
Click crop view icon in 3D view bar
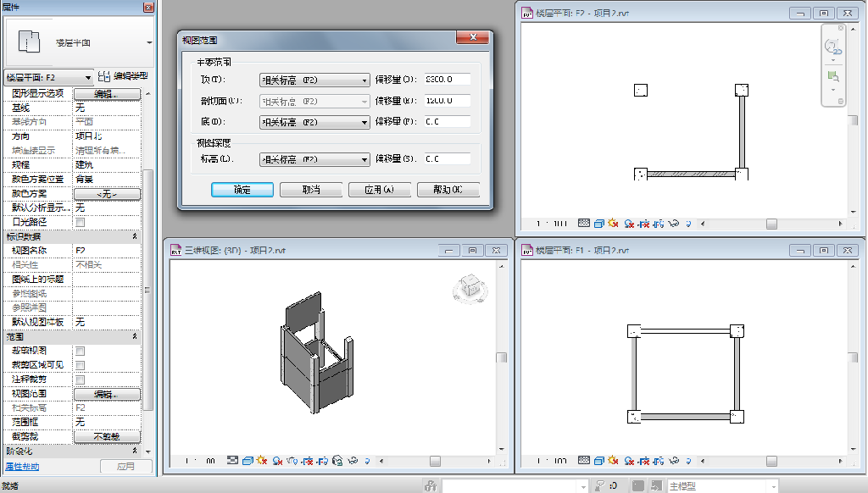point(307,460)
